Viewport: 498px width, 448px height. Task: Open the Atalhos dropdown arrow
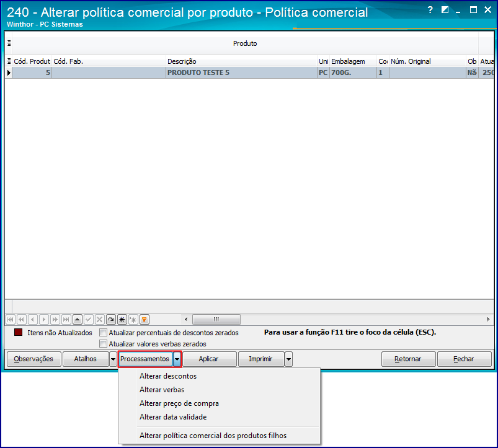click(x=113, y=359)
